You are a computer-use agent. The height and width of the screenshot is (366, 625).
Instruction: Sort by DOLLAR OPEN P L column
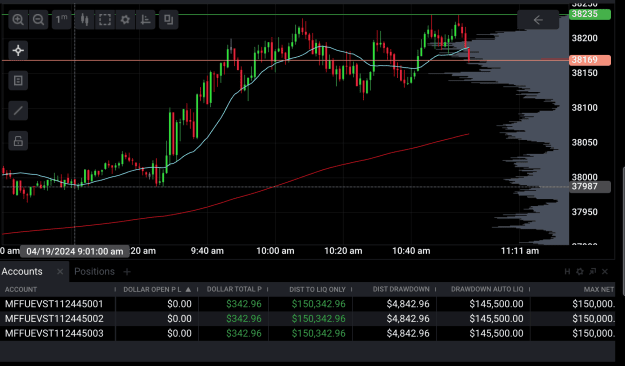152,289
